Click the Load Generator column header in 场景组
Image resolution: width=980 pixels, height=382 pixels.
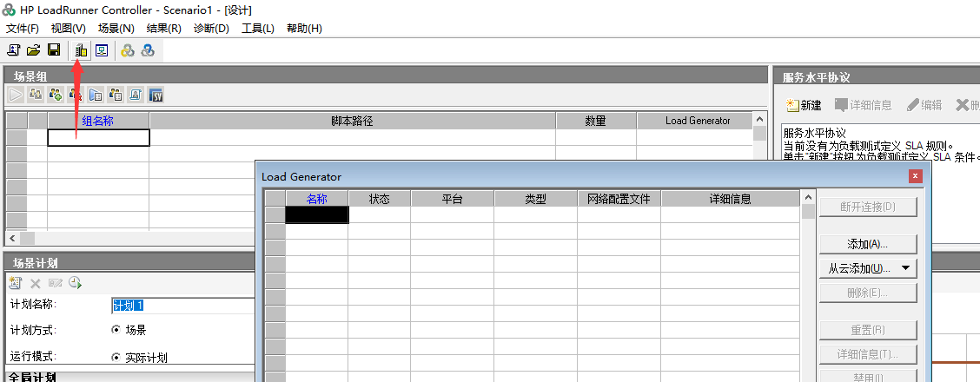click(x=695, y=121)
